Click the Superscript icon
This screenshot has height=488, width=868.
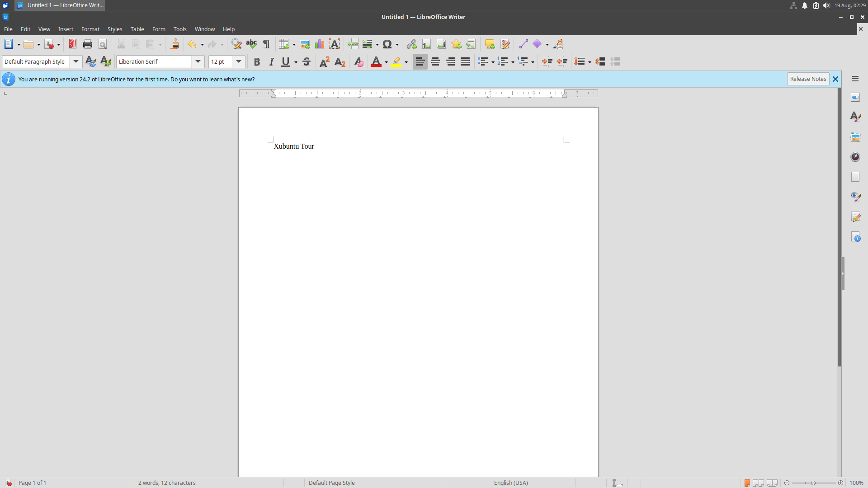pyautogui.click(x=325, y=62)
